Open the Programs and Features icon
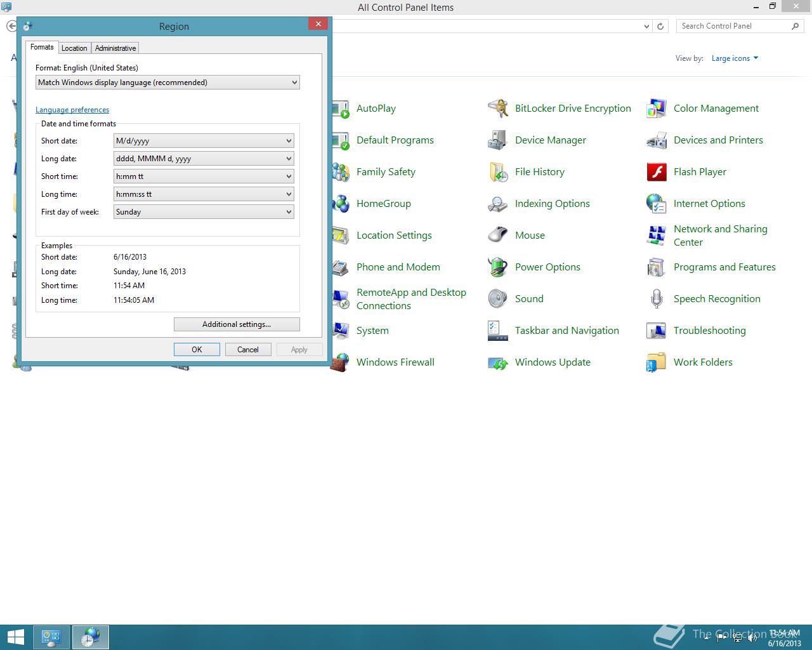Viewport: 812px width, 650px height. tap(657, 267)
